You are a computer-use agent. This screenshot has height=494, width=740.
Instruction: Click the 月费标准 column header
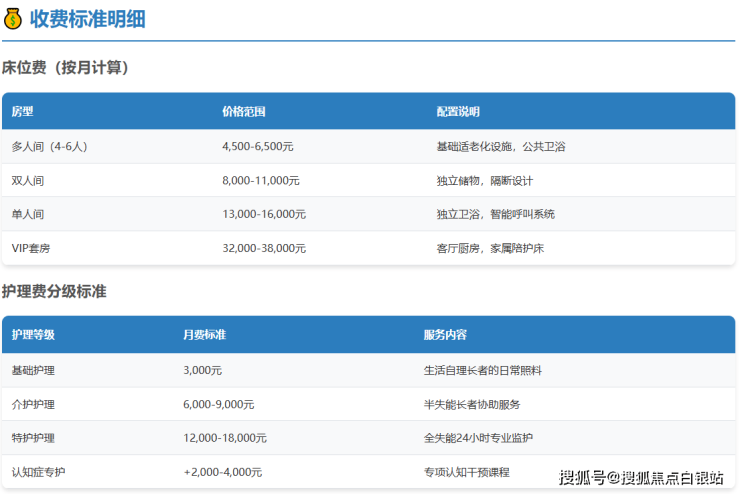click(204, 334)
